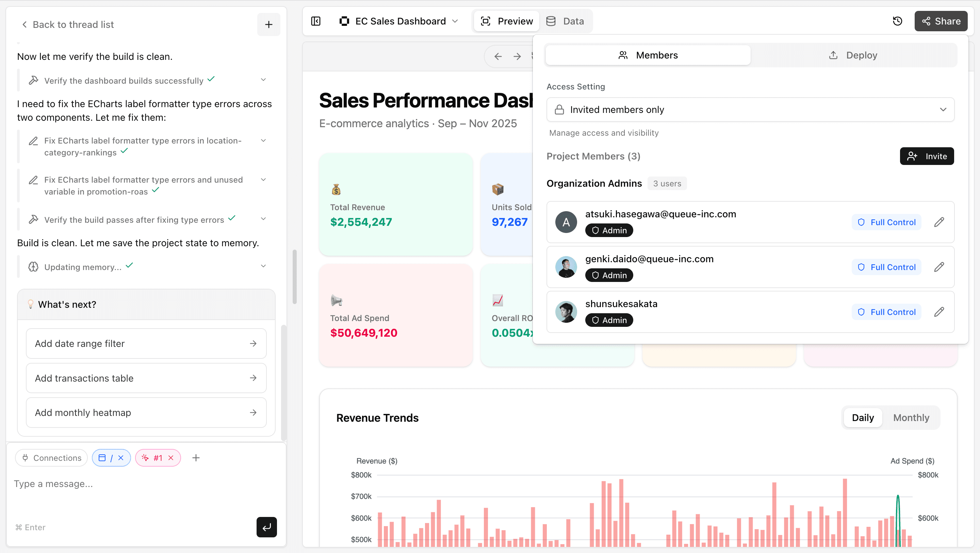This screenshot has height=553, width=980.
Task: Click the new thread plus icon
Action: (268, 25)
